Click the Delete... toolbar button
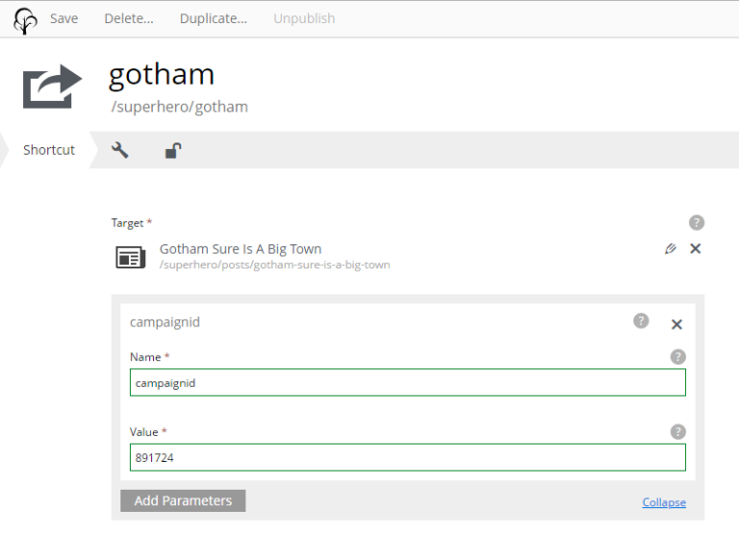The height and width of the screenshot is (560, 739). (x=129, y=18)
